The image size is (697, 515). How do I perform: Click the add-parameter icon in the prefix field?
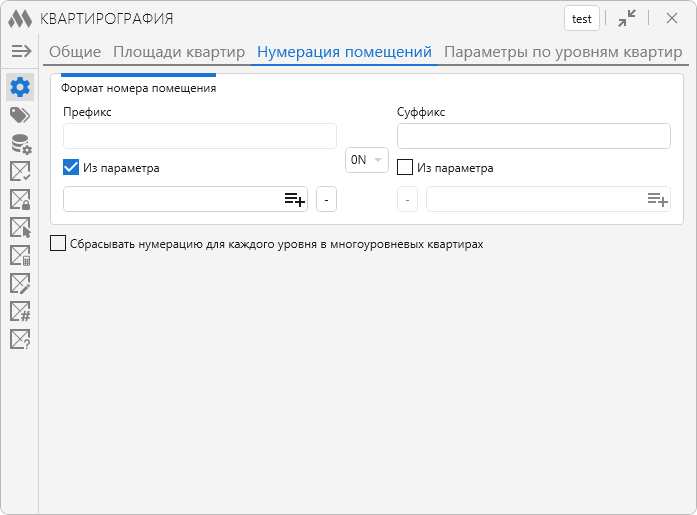[294, 200]
